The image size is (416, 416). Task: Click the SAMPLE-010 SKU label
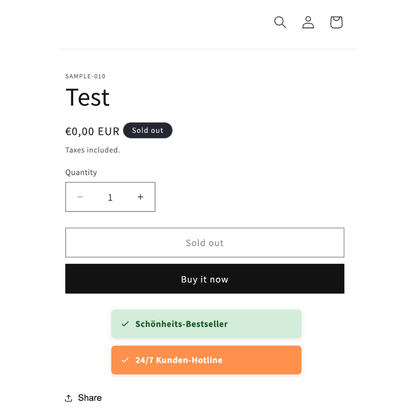pyautogui.click(x=85, y=76)
